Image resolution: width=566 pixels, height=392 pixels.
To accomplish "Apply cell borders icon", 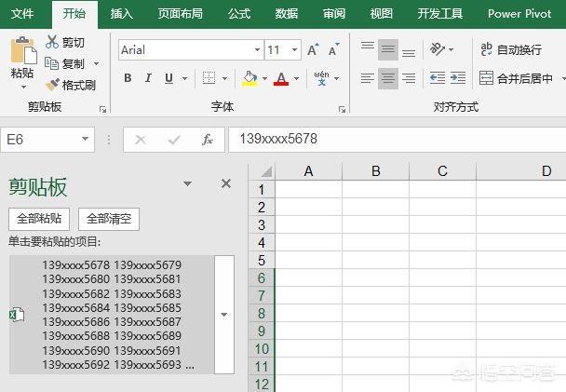I will tap(209, 77).
